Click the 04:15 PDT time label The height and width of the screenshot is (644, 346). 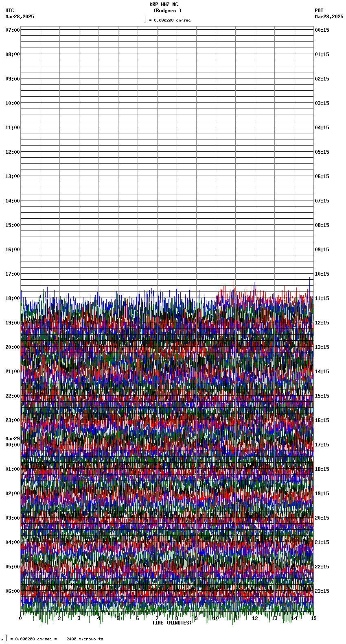(322, 128)
